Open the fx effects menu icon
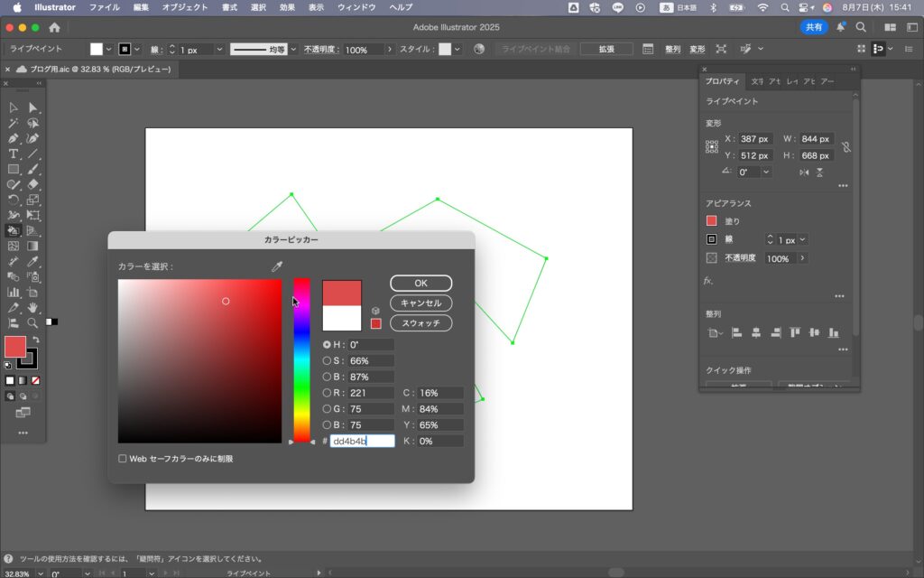924x578 pixels. pos(708,281)
